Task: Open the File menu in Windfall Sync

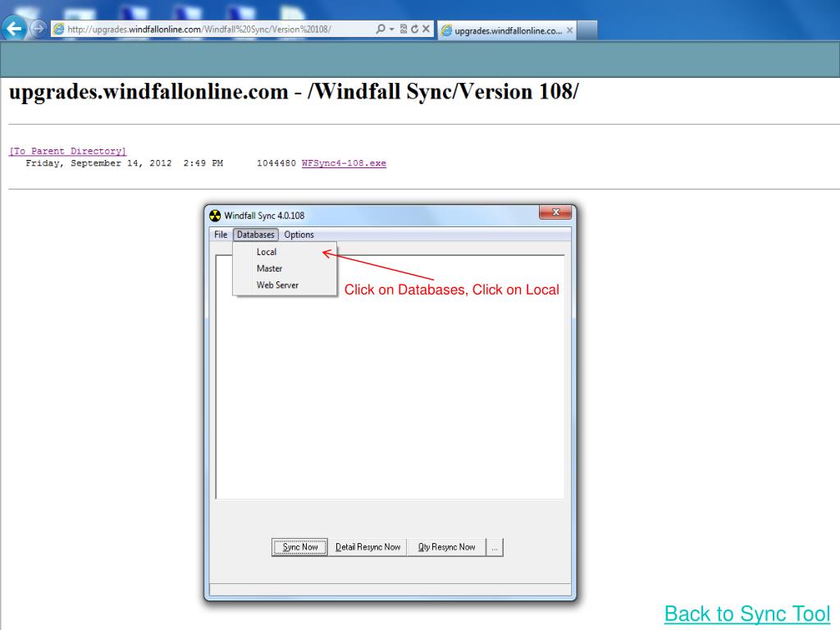Action: (221, 235)
